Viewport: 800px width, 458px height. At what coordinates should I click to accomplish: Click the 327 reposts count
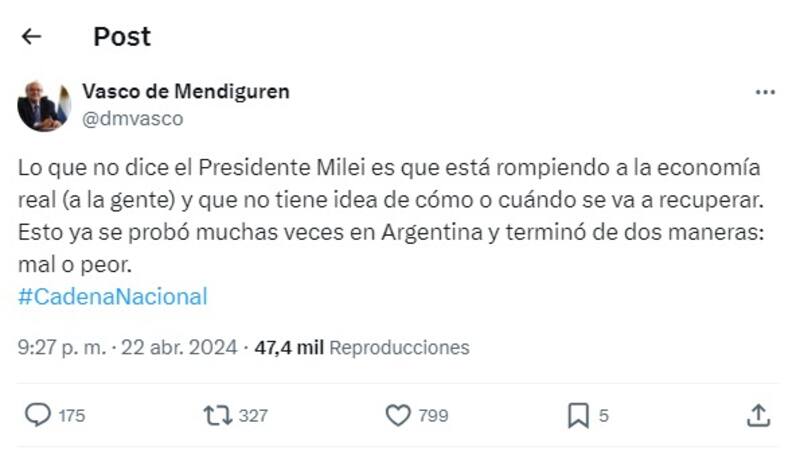(253, 416)
